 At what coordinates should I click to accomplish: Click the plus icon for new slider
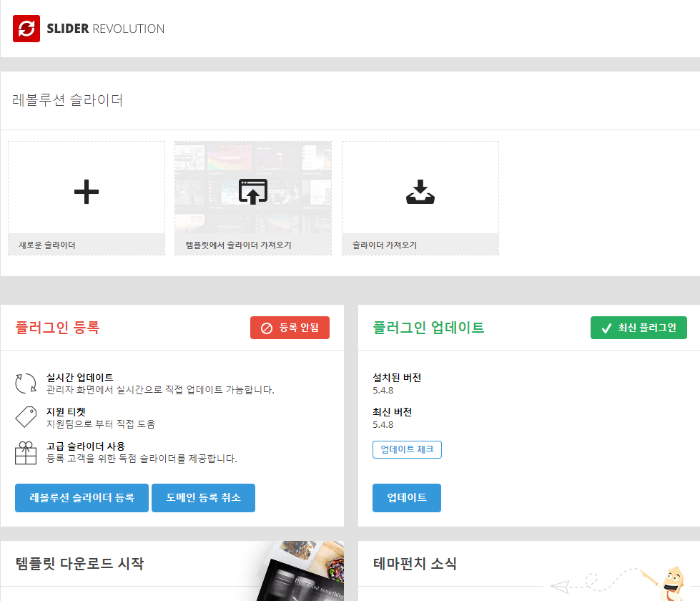(x=87, y=192)
